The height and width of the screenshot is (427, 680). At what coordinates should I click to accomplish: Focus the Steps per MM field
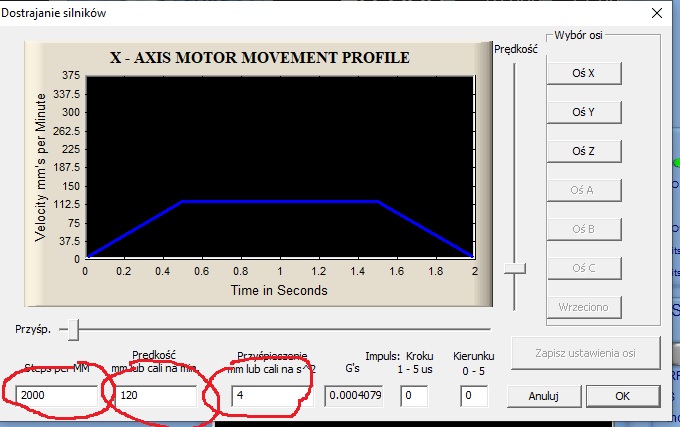point(57,396)
